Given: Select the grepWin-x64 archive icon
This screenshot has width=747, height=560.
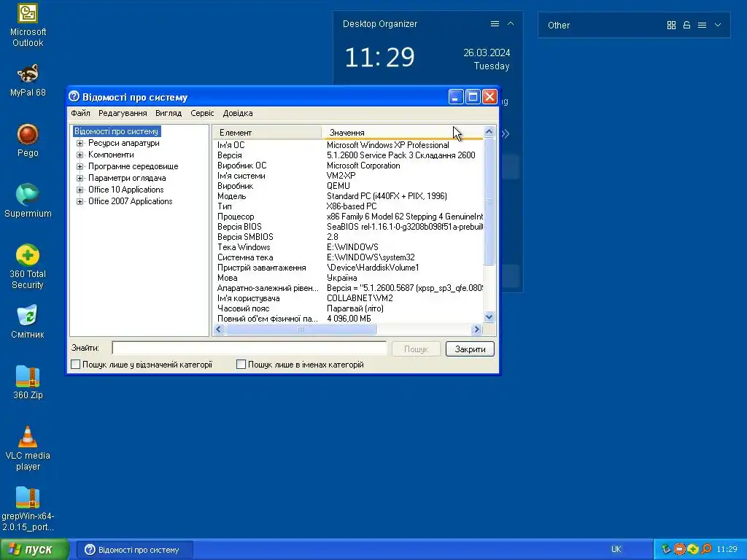Looking at the screenshot, I should coord(28,509).
